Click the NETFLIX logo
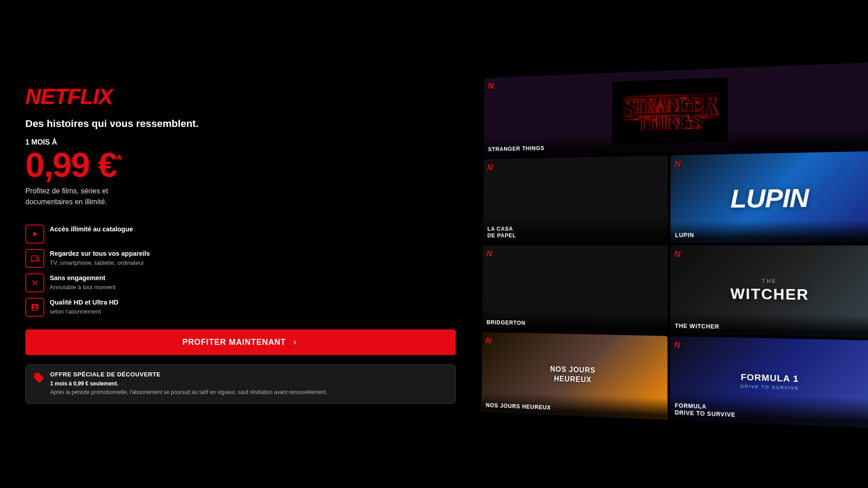The width and height of the screenshot is (868, 488). [69, 97]
